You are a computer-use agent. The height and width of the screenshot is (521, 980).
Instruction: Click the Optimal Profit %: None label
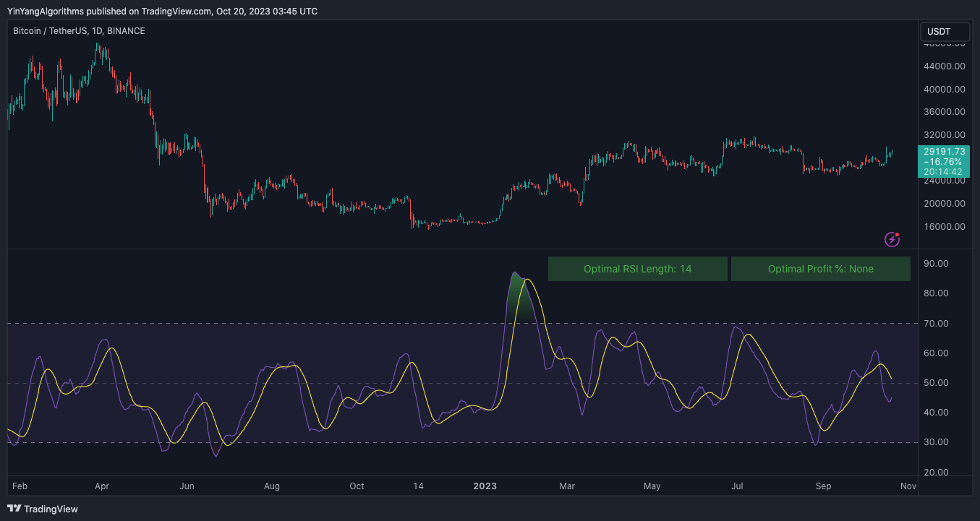point(821,269)
